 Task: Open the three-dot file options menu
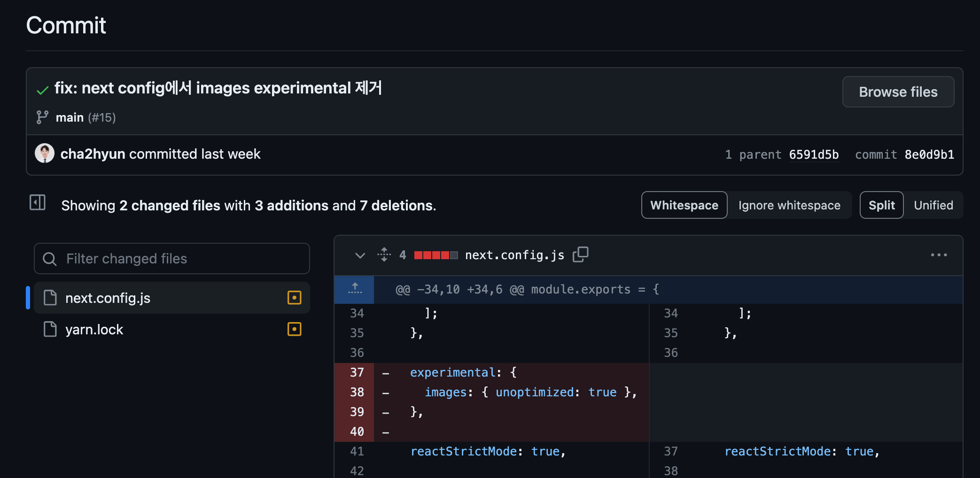pos(939,255)
